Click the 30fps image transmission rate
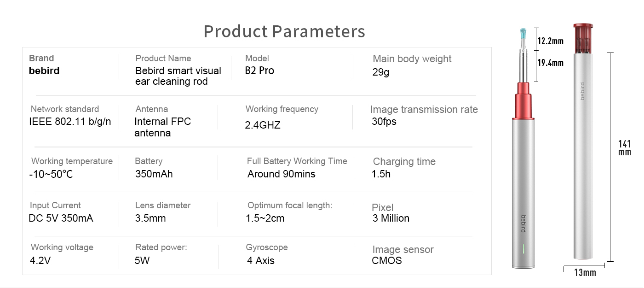 [384, 122]
